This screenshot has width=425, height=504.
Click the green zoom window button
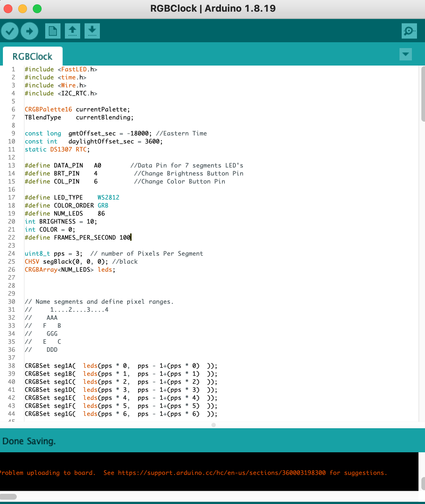pos(37,9)
